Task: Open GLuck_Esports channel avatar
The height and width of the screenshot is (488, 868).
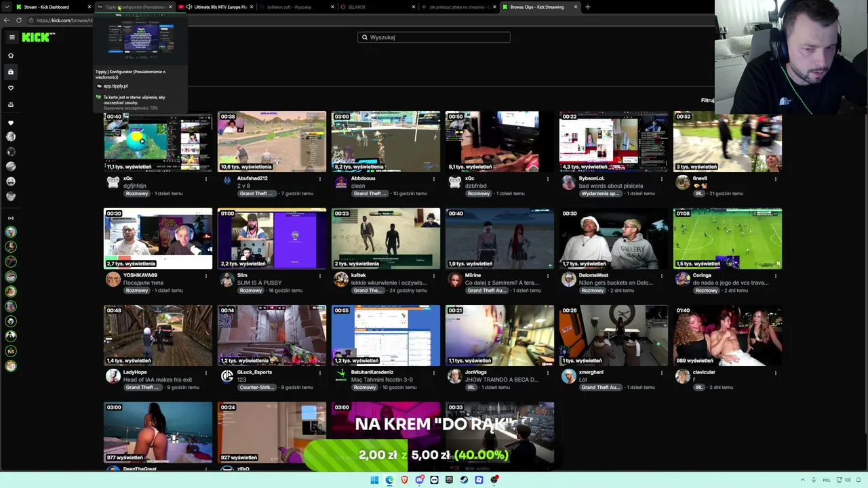Action: point(227,376)
